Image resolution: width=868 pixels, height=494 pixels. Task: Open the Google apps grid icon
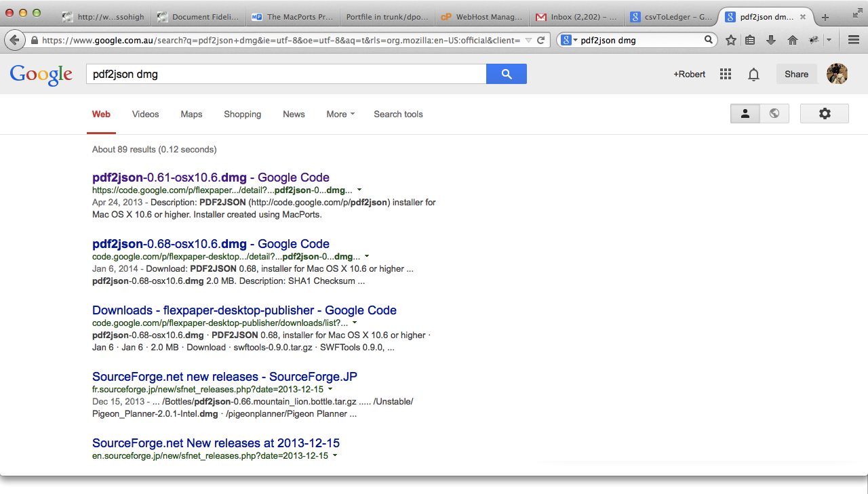pyautogui.click(x=726, y=75)
